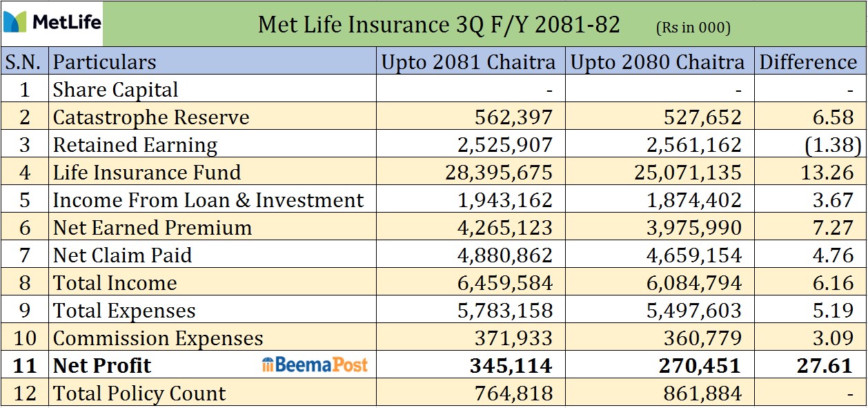Click the Rs in 000 unit note
Screen dimensions: 868x408
(693, 28)
